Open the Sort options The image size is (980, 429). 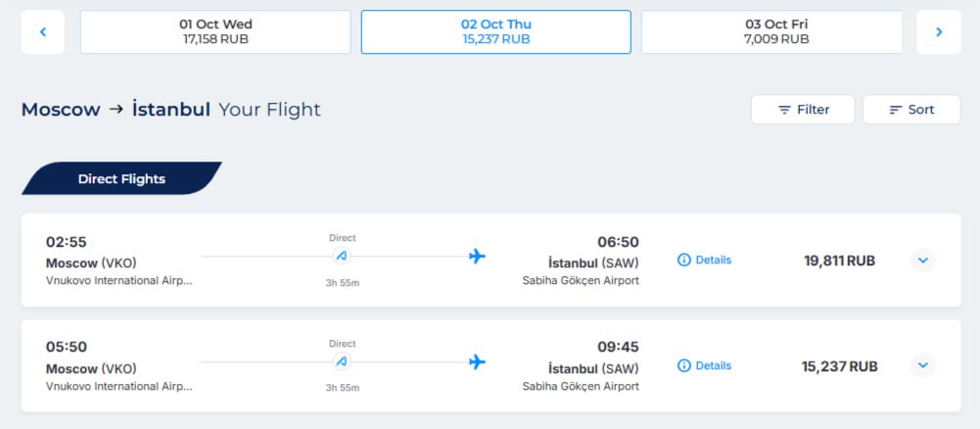coord(910,110)
